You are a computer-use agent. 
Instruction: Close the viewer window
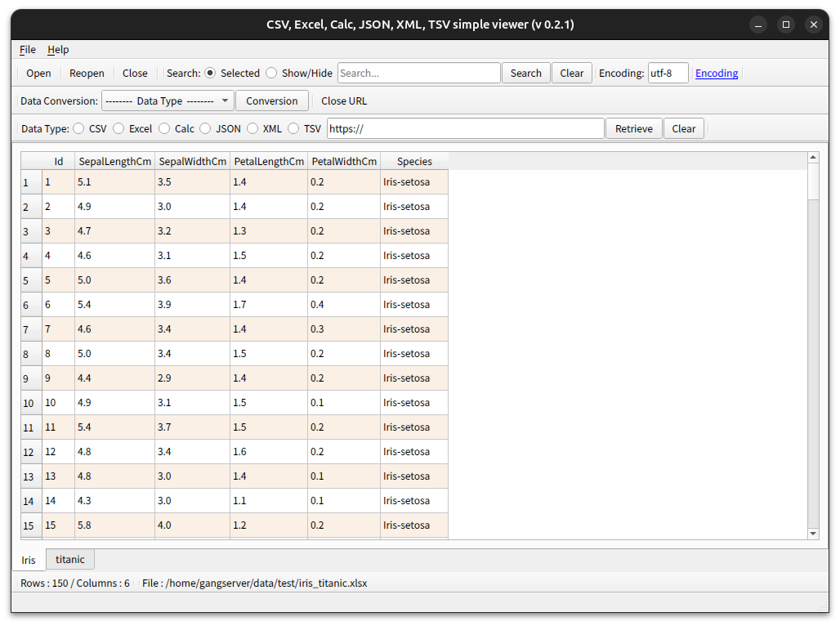pyautogui.click(x=814, y=25)
